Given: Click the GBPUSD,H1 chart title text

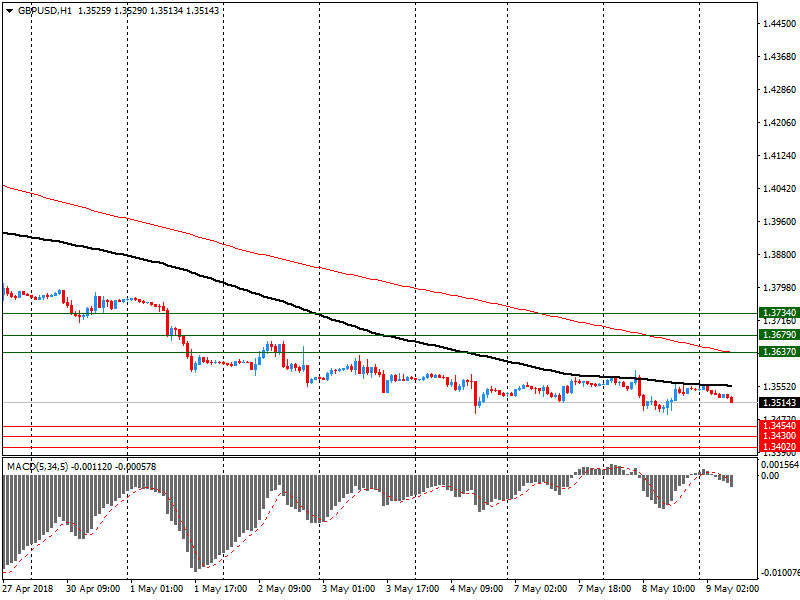Looking at the screenshot, I should pyautogui.click(x=45, y=11).
